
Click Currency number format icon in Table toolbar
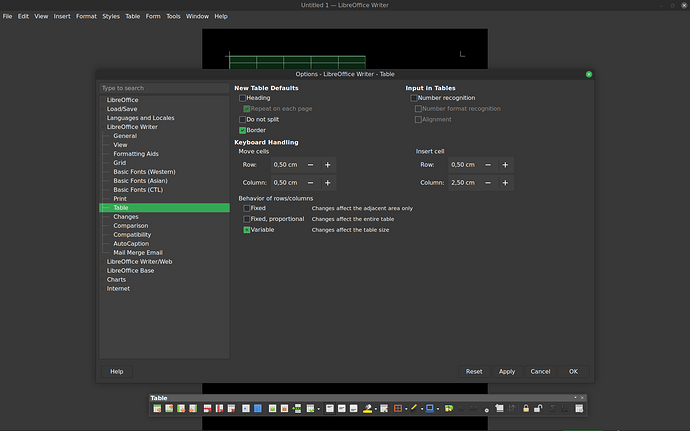click(x=448, y=409)
